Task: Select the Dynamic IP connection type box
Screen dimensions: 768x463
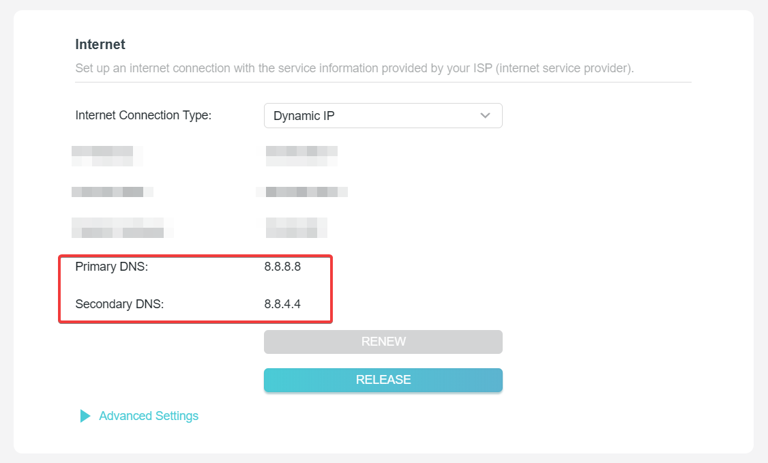Action: point(370,116)
